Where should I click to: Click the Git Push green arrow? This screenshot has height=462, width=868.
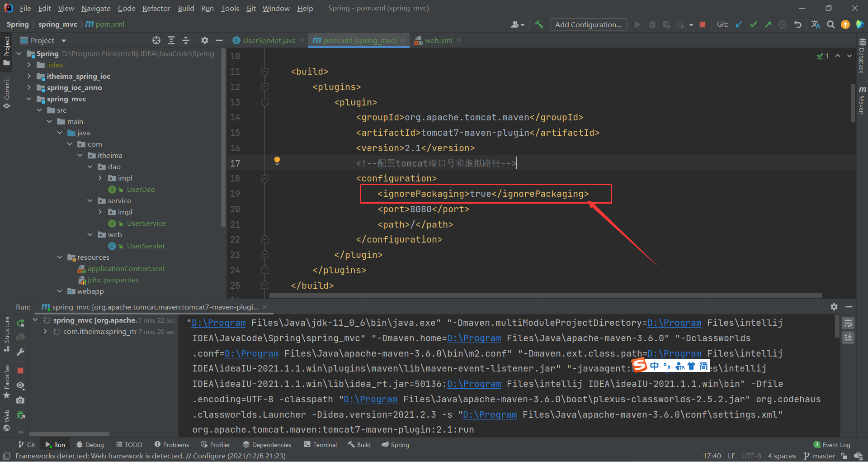[768, 24]
